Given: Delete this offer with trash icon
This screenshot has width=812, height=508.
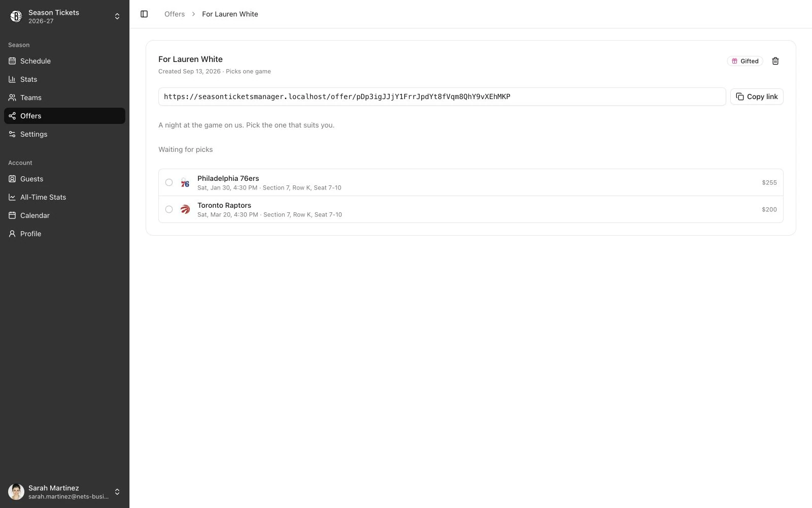Looking at the screenshot, I should (x=775, y=61).
